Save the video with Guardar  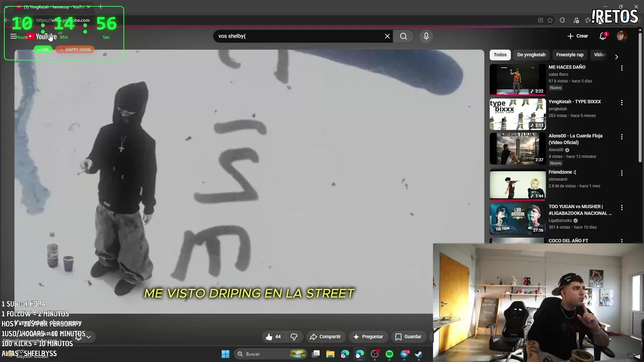pos(408,337)
